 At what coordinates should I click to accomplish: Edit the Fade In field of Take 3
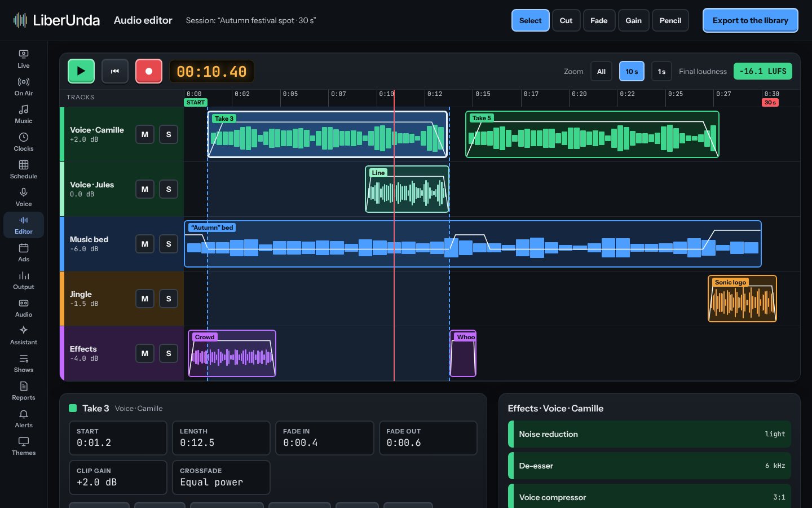point(324,438)
